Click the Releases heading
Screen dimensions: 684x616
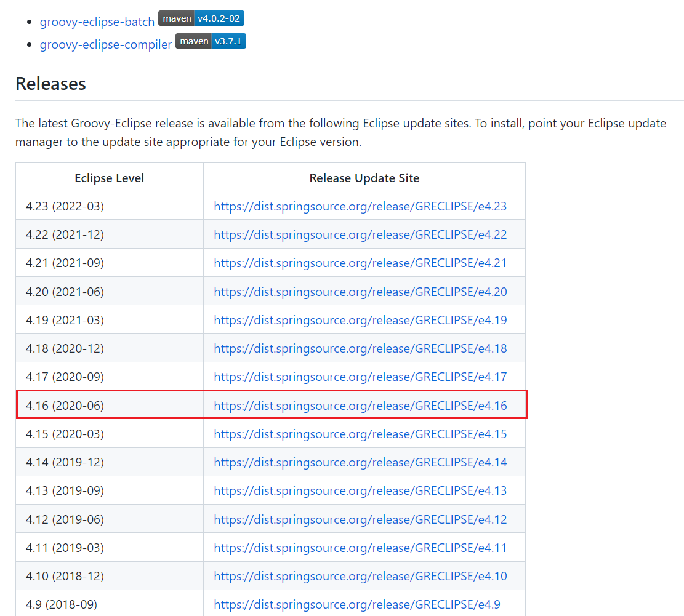tap(50, 83)
